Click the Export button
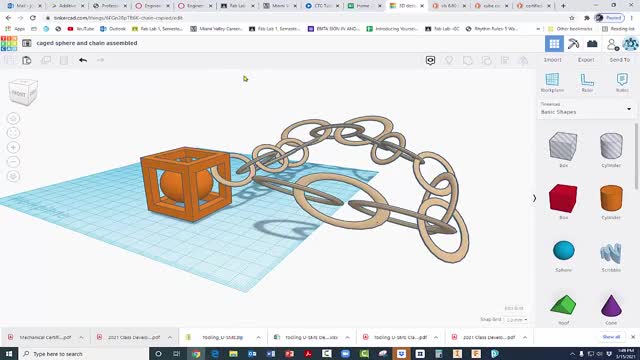 coord(586,60)
